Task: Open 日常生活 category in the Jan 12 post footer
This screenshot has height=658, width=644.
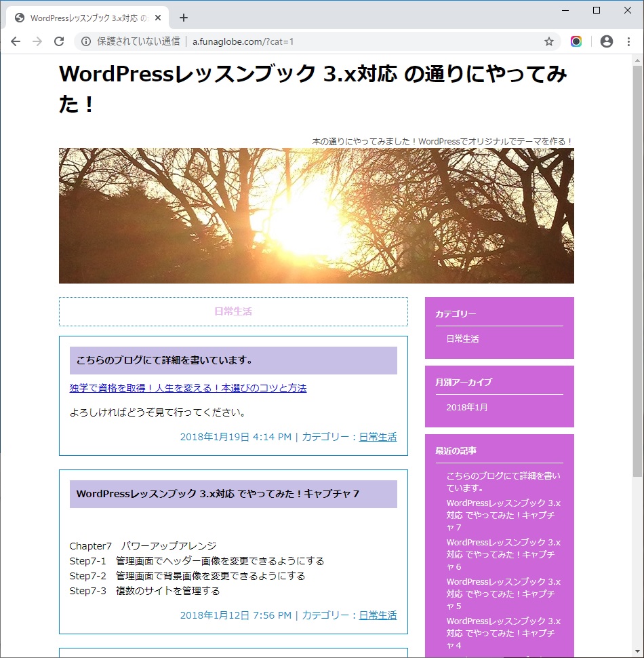Action: point(378,615)
